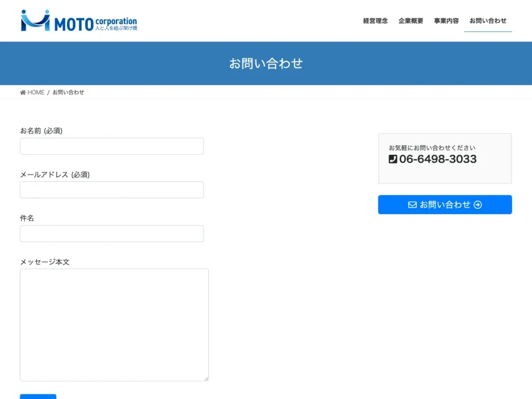Click the arrow circle icon on お問い合わせ button
The image size is (532, 399).
tap(478, 205)
